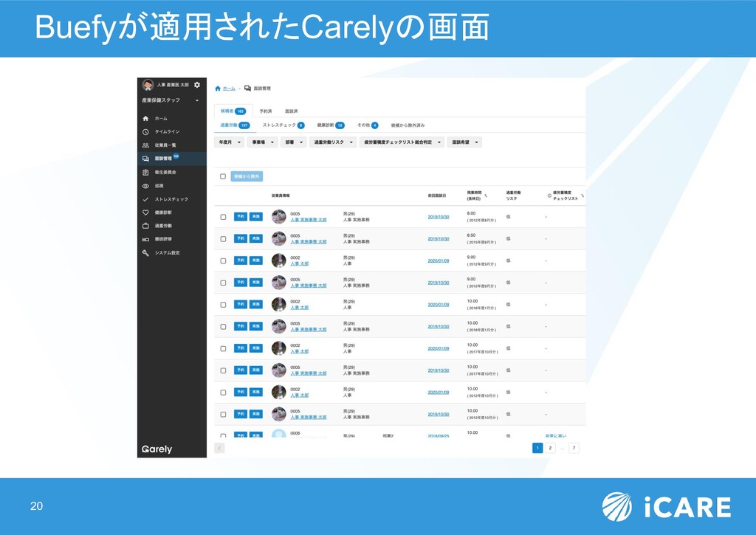Click employee avatar in the 8.00 overtime row

point(278,216)
